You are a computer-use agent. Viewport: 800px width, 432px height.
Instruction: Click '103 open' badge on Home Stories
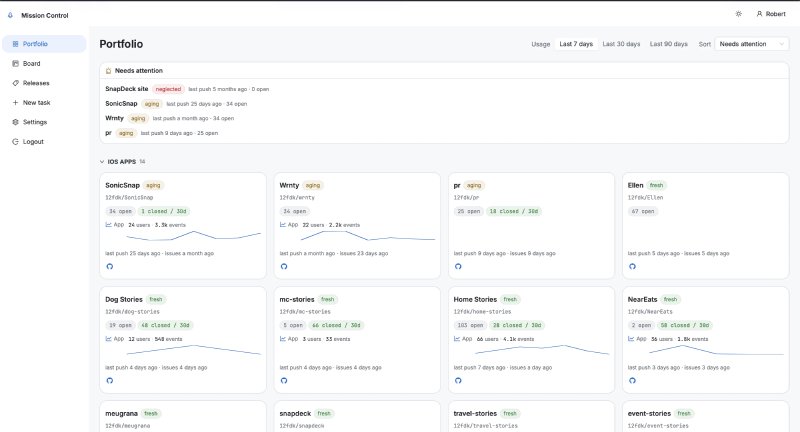(470, 325)
